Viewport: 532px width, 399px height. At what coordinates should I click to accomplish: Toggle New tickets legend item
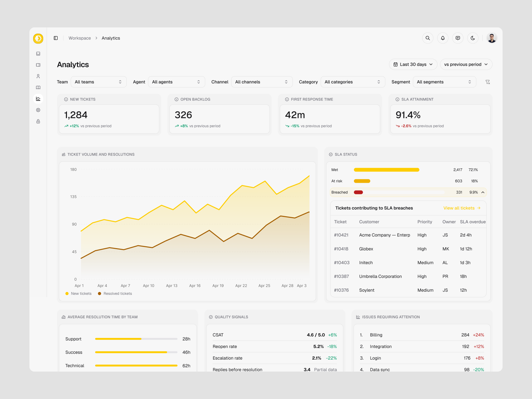79,294
